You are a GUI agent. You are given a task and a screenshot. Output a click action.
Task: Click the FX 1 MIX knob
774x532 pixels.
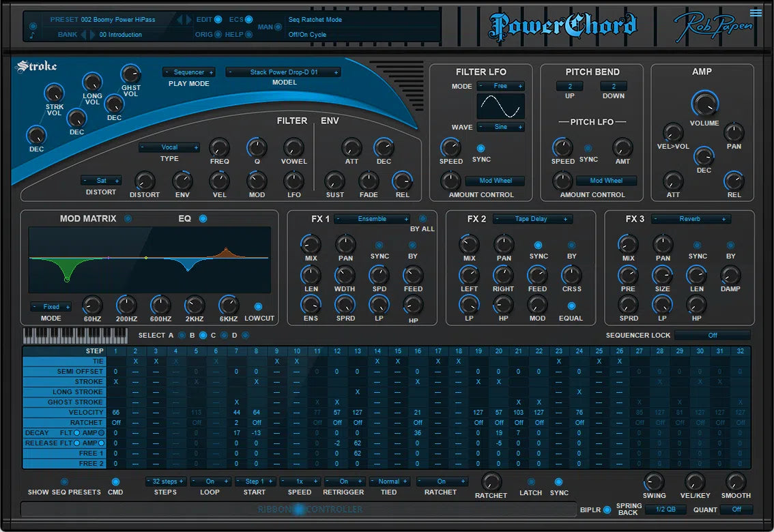click(311, 244)
